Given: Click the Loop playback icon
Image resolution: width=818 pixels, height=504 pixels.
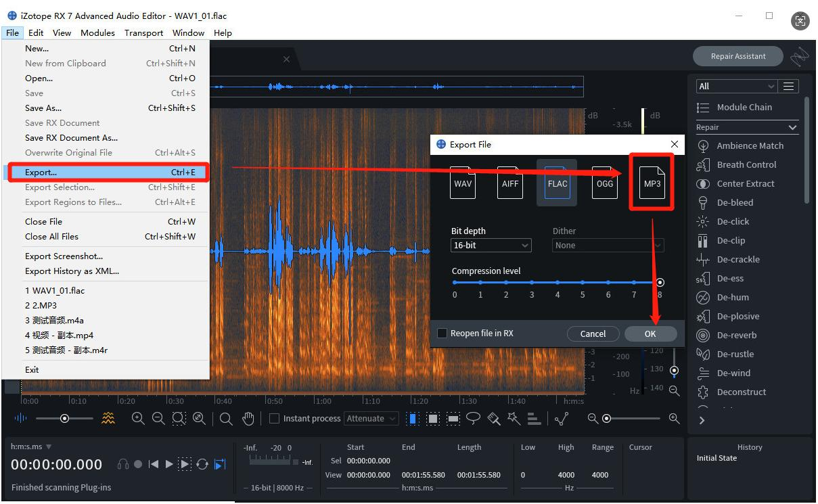Looking at the screenshot, I should click(202, 464).
